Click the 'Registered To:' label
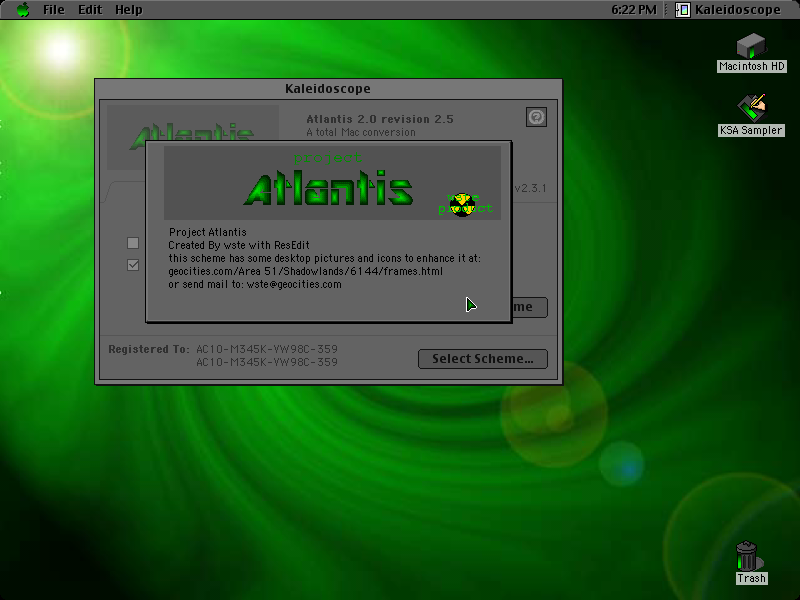The height and width of the screenshot is (600, 800). point(148,349)
